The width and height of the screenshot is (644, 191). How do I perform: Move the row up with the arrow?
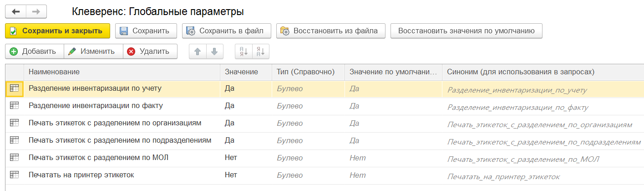[x=198, y=52]
